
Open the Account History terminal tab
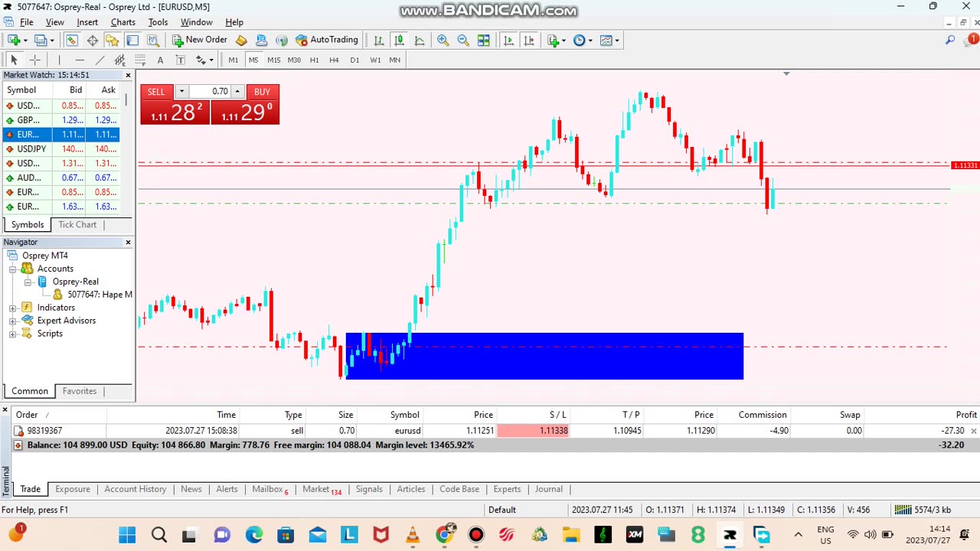pos(136,489)
